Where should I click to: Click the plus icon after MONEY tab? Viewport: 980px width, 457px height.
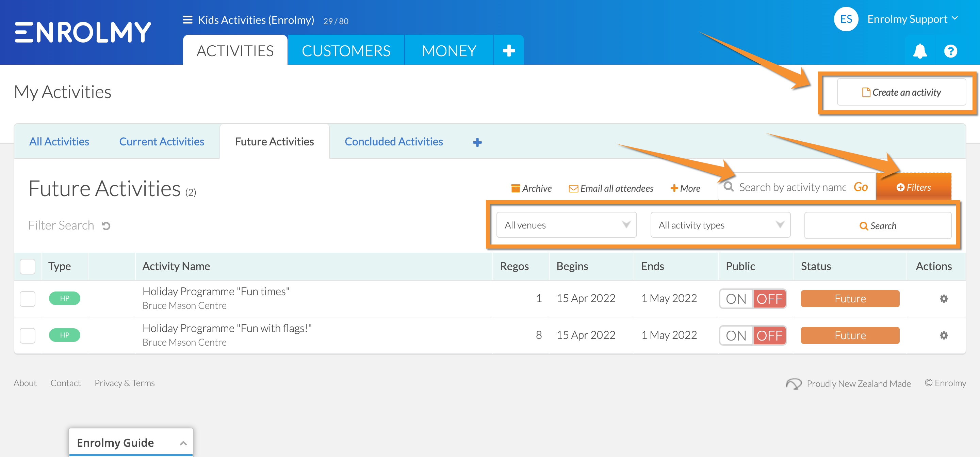[x=509, y=50]
